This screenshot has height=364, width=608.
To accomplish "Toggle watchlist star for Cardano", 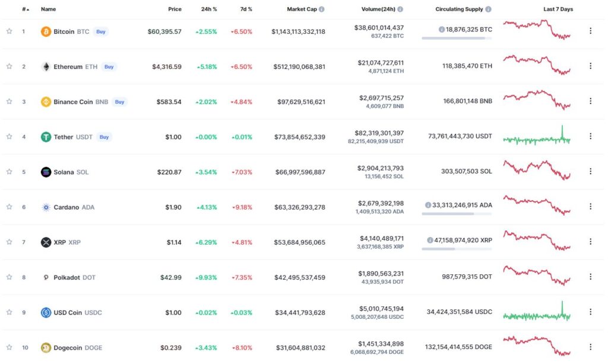I will [x=9, y=207].
